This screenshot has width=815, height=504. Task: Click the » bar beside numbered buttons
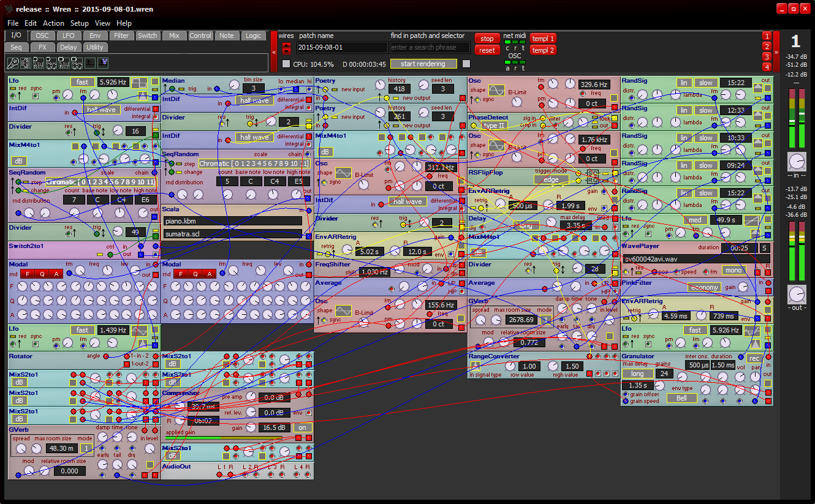(776, 52)
